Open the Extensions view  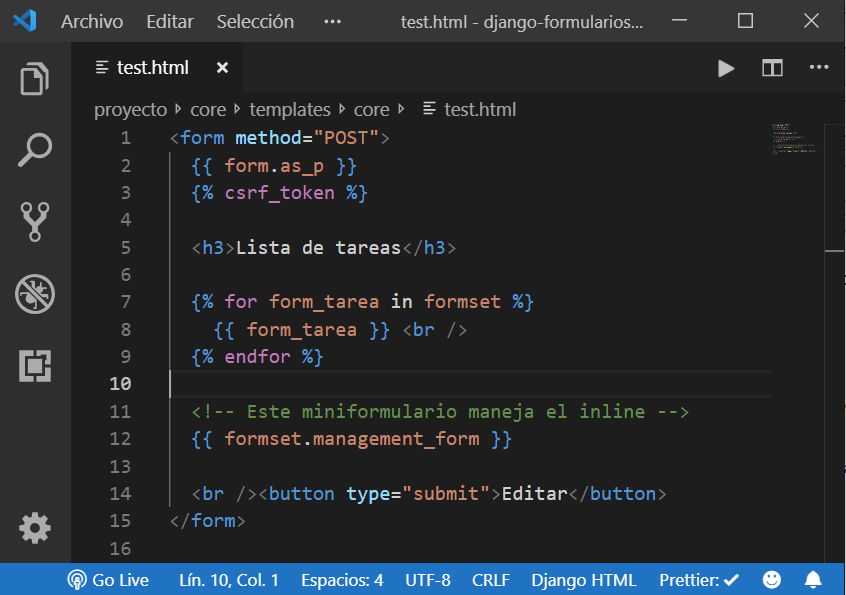tap(35, 366)
